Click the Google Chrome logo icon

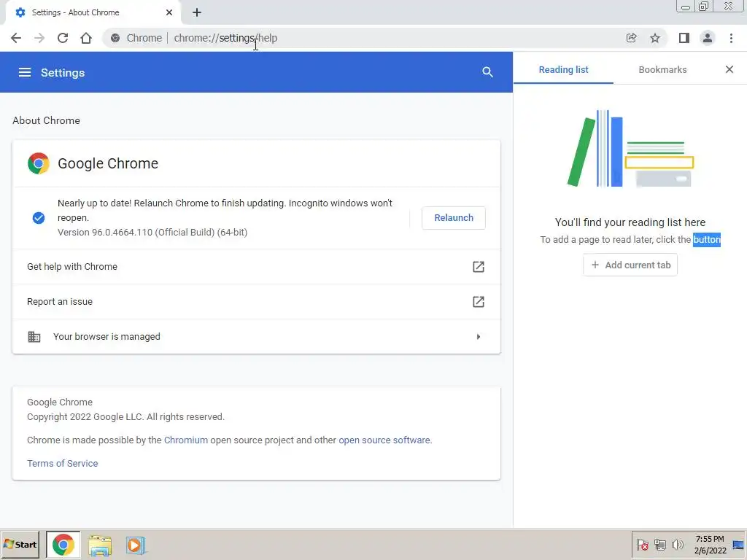tap(39, 163)
